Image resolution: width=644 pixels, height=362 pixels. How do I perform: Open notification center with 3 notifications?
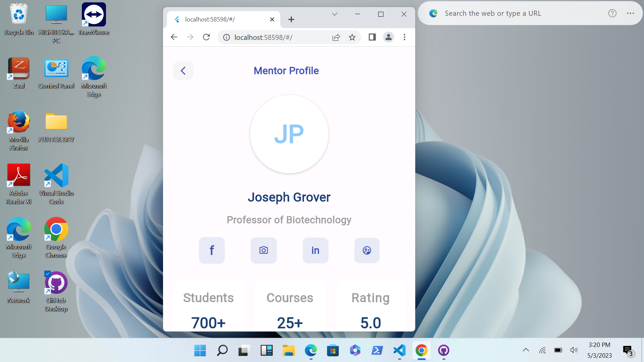[628, 351]
